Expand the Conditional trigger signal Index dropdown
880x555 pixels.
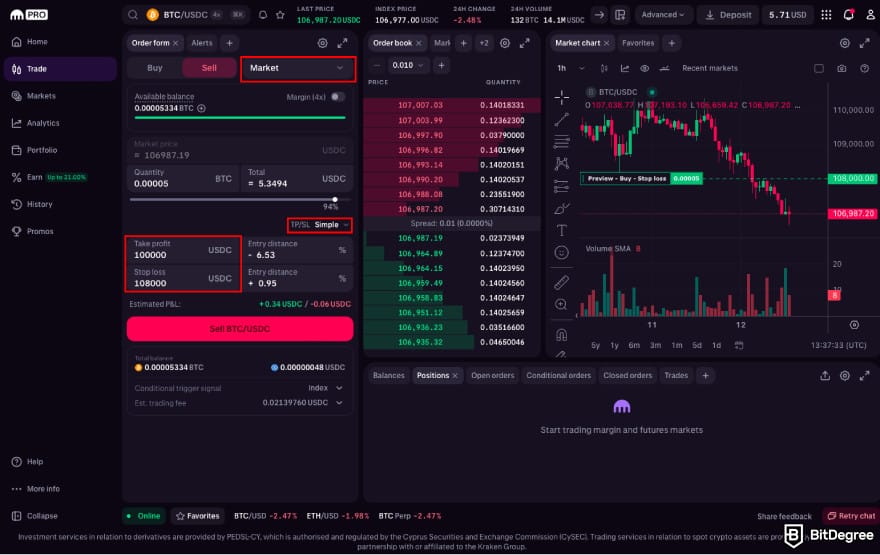tap(326, 388)
